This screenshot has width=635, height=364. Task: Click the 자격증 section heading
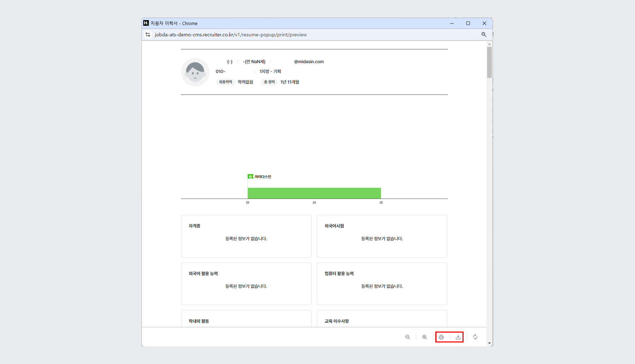194,226
